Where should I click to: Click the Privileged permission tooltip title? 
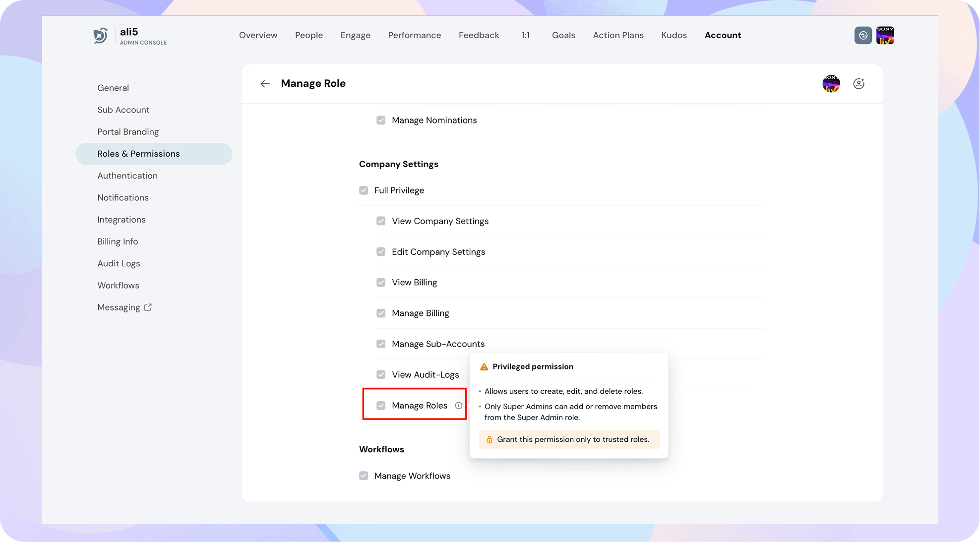click(533, 366)
